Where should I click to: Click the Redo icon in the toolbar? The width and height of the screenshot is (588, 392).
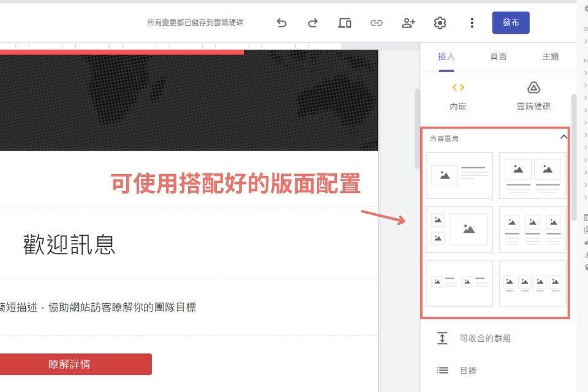pyautogui.click(x=312, y=23)
